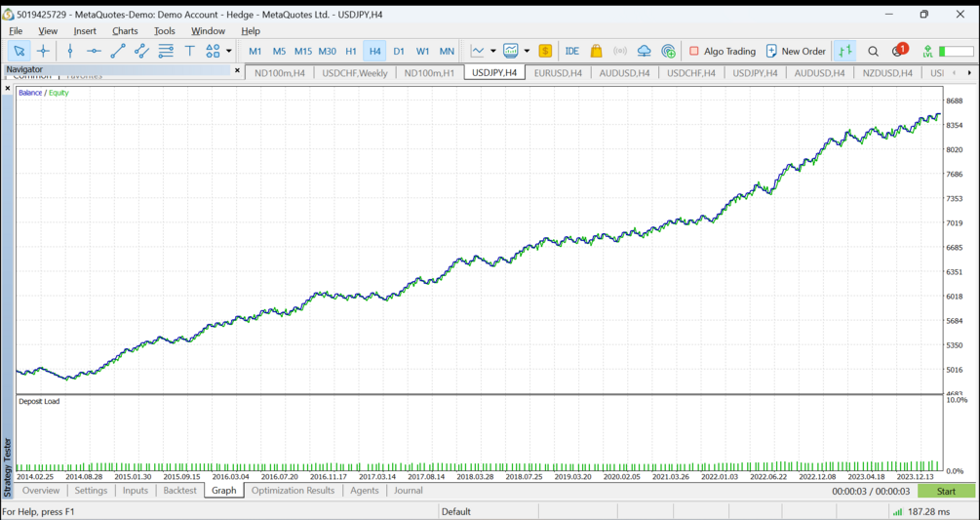Expand the chart type dropdown arrow
Viewport: 980px width, 520px height.
[493, 52]
